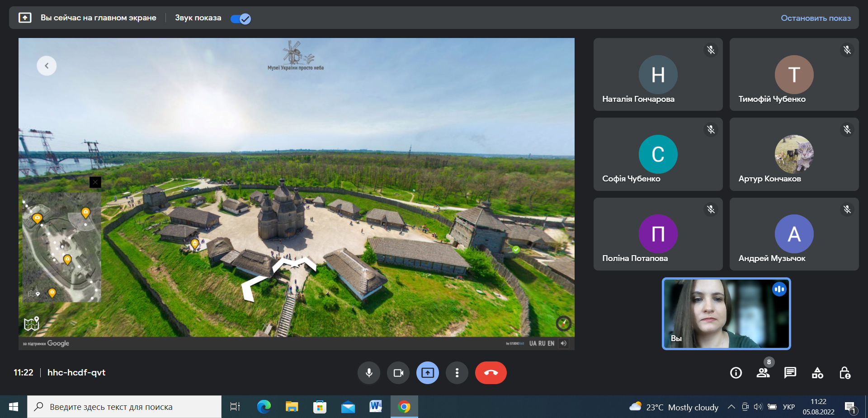
Task: Expand the system tray hidden icons
Action: [731, 407]
